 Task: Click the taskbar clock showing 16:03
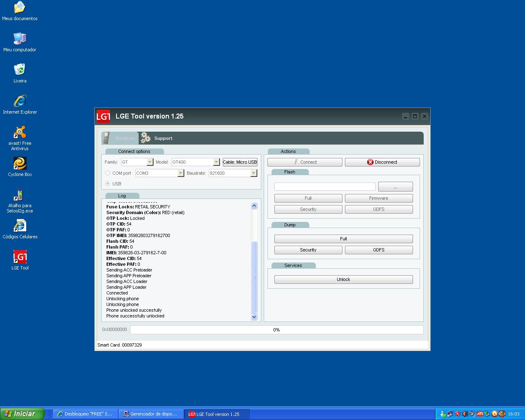pyautogui.click(x=514, y=414)
